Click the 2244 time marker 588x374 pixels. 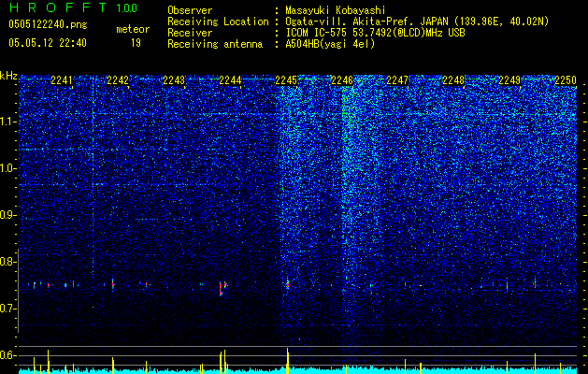point(230,80)
